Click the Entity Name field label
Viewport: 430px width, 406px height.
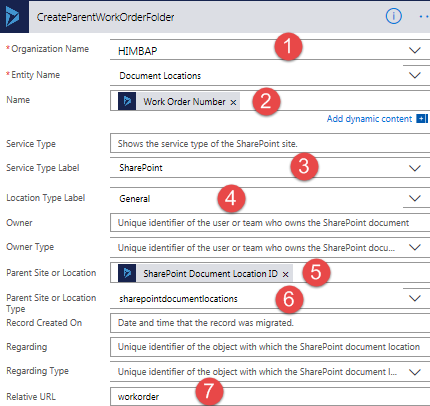[x=36, y=75]
